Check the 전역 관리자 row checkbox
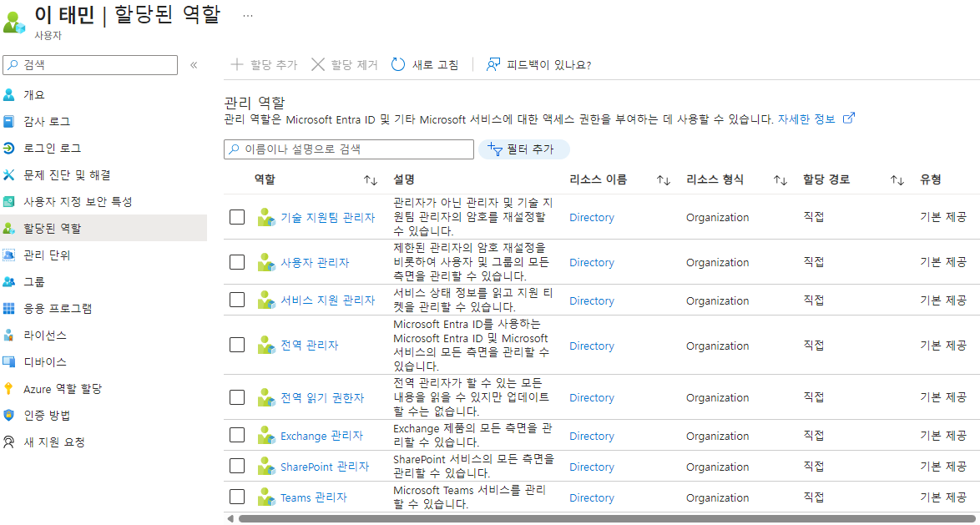The height and width of the screenshot is (525, 980). point(237,345)
